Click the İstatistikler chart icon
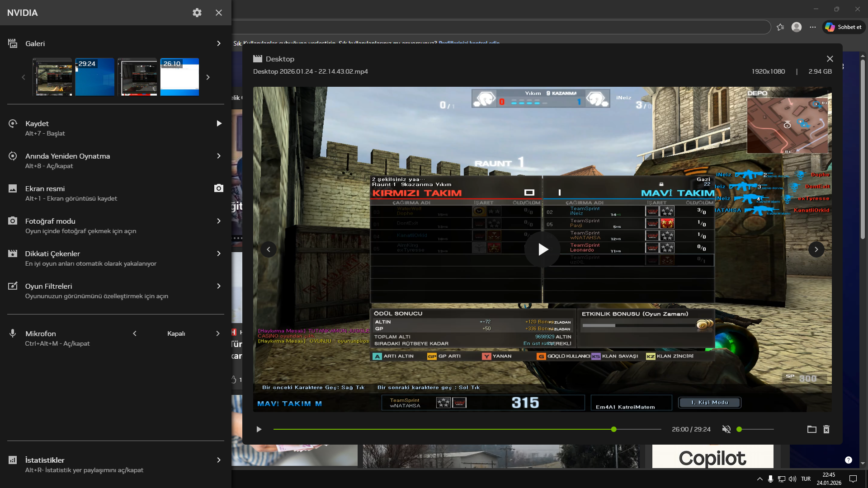Viewport: 868px width, 488px height. pos(13,460)
